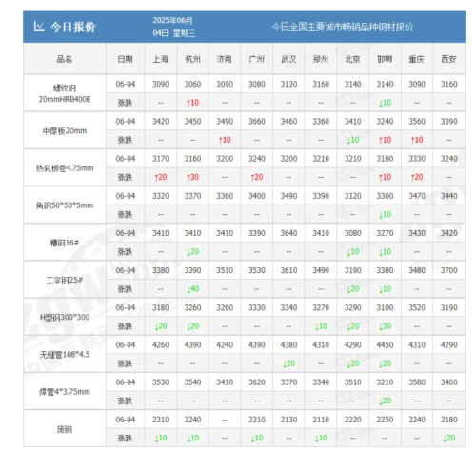Click 热轧板卷 Chongqing price 3330
The height and width of the screenshot is (450, 476).
click(417, 159)
